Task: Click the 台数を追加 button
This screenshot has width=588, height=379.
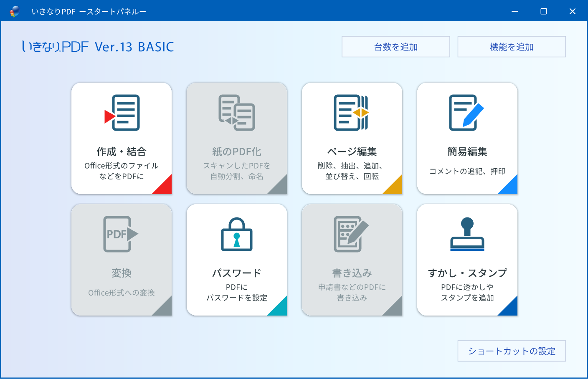Action: pyautogui.click(x=395, y=47)
